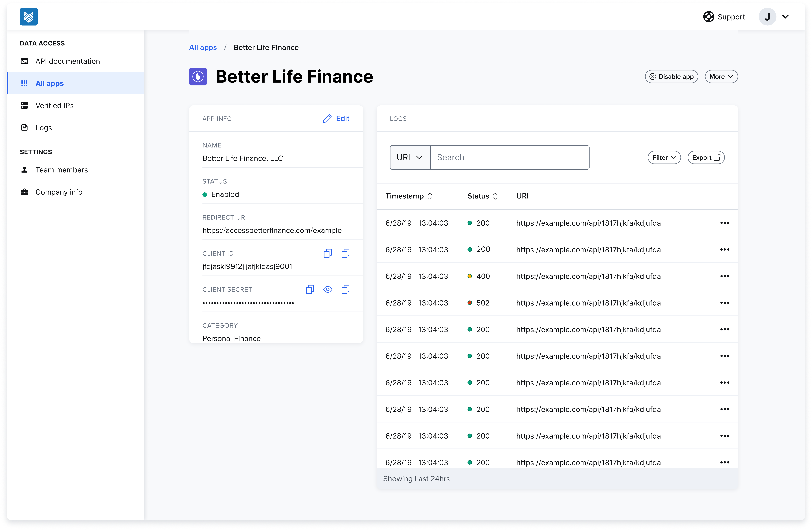Viewport: 812px width, 530px height.
Task: Click the blue app logo in header
Action: [x=29, y=17]
